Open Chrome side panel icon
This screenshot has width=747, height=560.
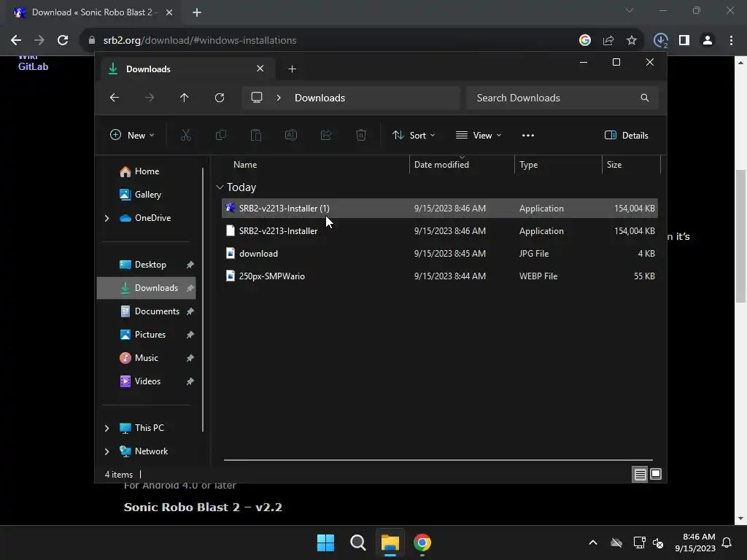684,41
